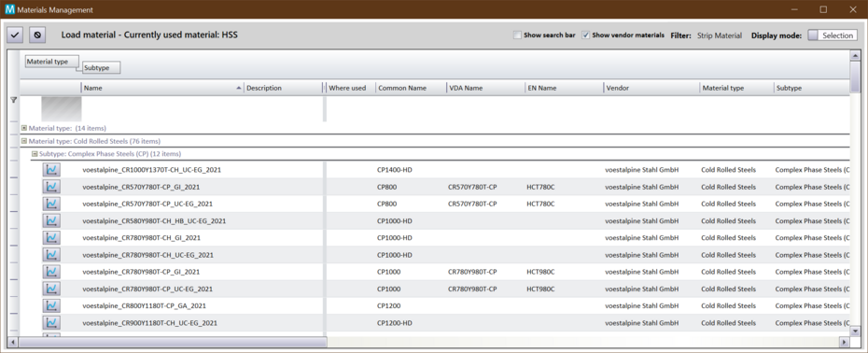Uncheck Show vendor materials
Screen dimensions: 868x353
point(586,35)
